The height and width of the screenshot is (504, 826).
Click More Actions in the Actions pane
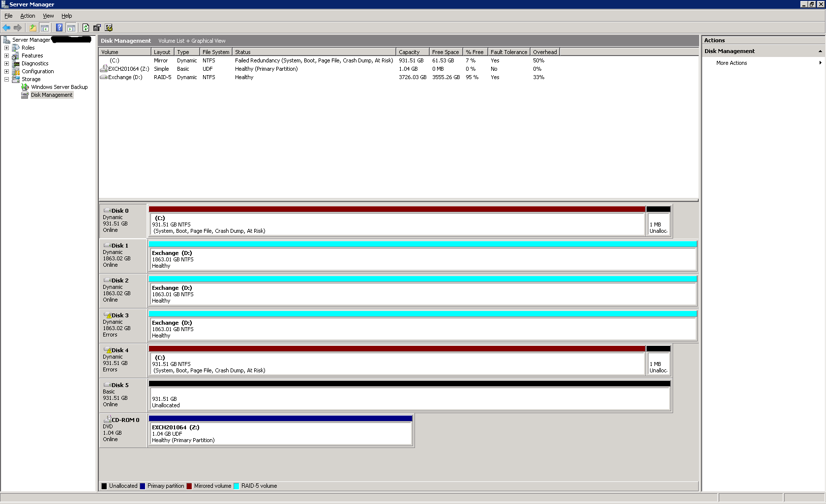tap(731, 63)
